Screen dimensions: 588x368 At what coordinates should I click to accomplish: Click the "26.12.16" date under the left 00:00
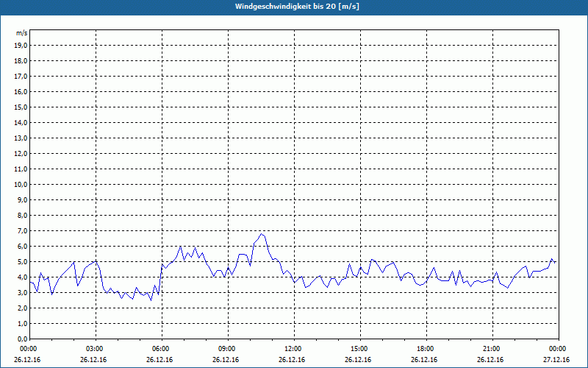coord(27,360)
